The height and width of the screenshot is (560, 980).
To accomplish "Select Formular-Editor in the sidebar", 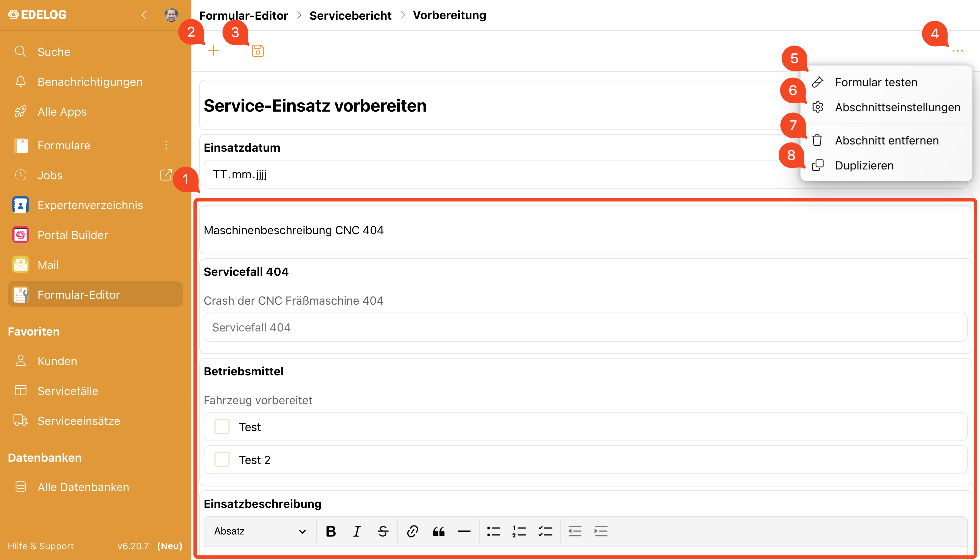I will coord(95,295).
